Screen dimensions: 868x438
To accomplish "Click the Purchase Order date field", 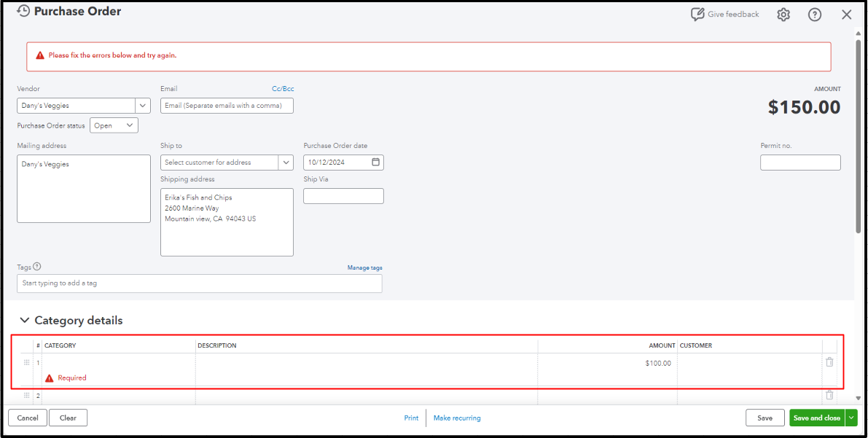I will (343, 163).
